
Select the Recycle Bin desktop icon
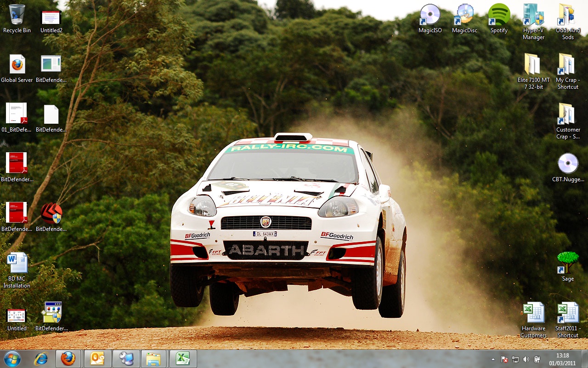(17, 19)
